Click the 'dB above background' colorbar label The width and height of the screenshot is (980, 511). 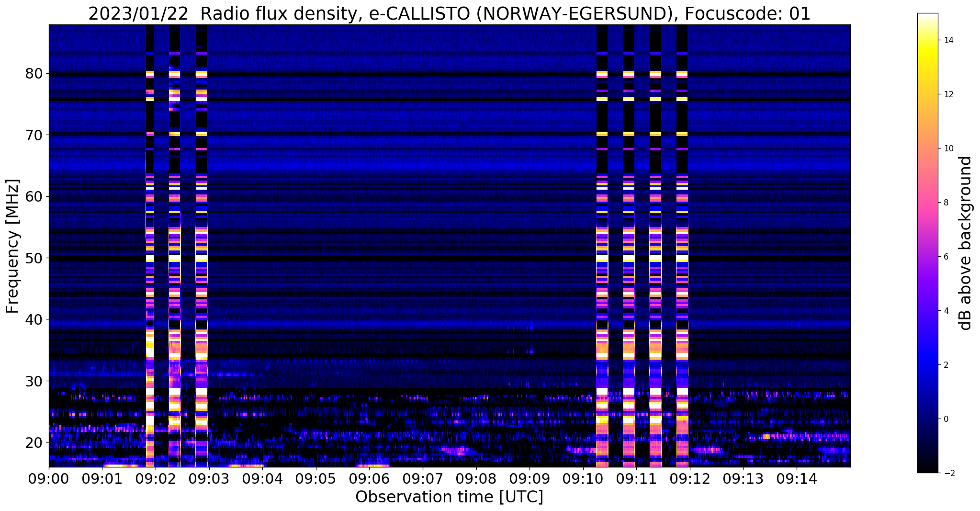pos(966,243)
